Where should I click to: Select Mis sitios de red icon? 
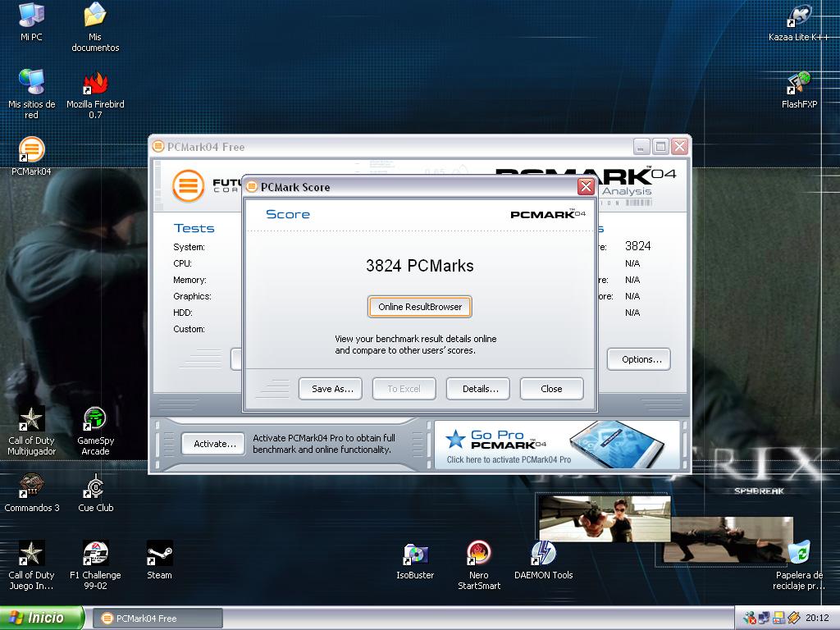click(x=32, y=94)
